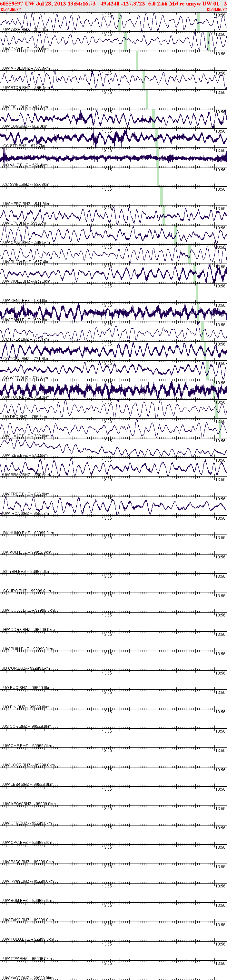
Task: Pick the CC JRO BHZ station label
Action: [27, 592]
